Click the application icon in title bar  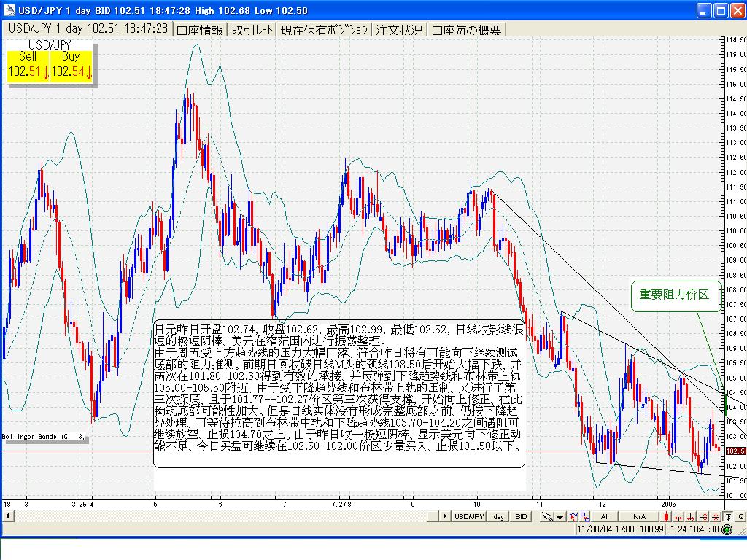click(9, 10)
